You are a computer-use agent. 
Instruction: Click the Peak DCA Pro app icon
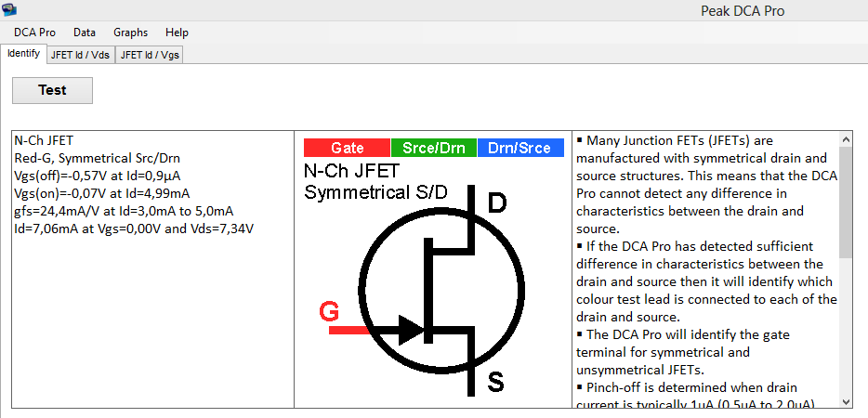tap(9, 8)
